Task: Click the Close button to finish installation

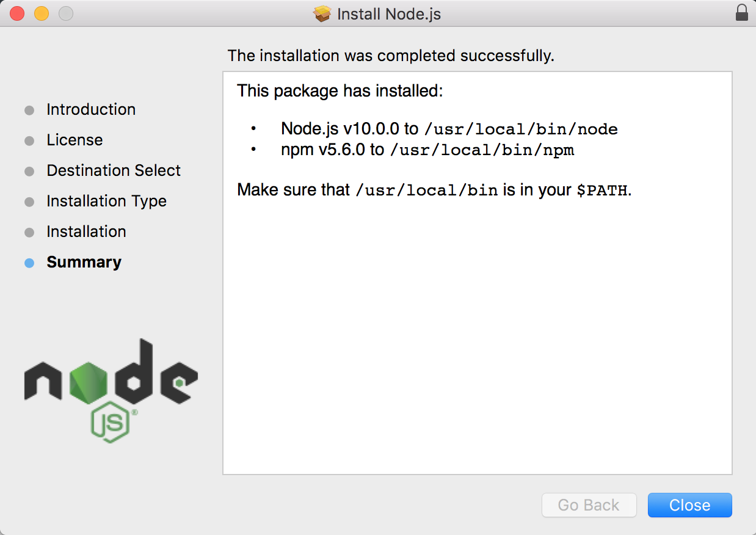Action: click(689, 505)
